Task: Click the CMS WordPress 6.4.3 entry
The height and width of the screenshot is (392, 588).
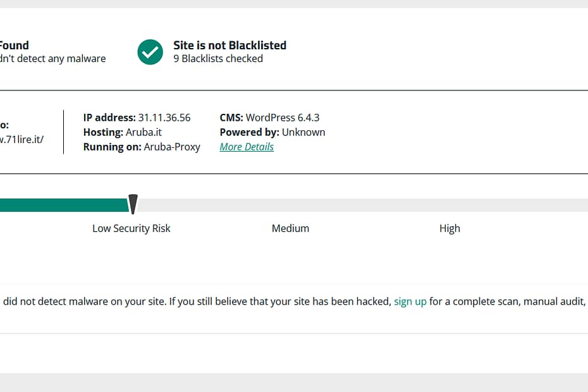Action: [x=269, y=118]
